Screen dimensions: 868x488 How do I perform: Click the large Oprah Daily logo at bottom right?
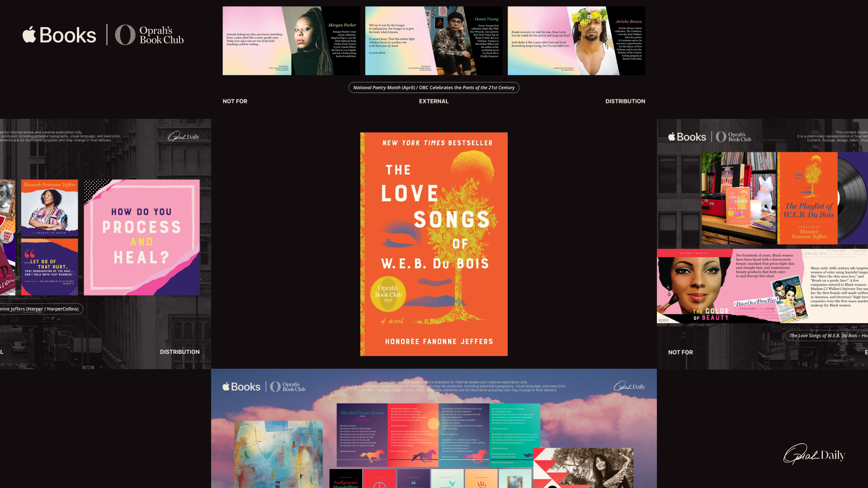coord(814,455)
